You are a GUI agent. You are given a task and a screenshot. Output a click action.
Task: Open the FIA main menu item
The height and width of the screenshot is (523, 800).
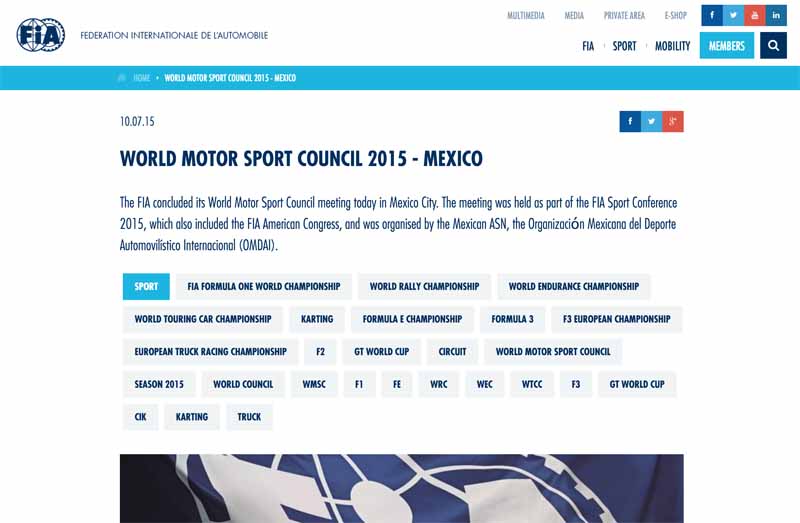588,46
